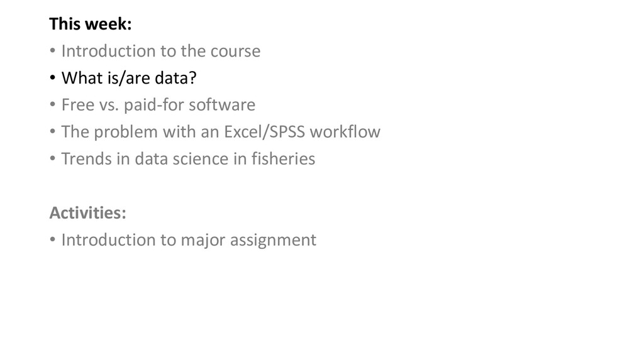The width and height of the screenshot is (644, 362).
Task: Click the 'This week:' heading
Action: (x=91, y=24)
